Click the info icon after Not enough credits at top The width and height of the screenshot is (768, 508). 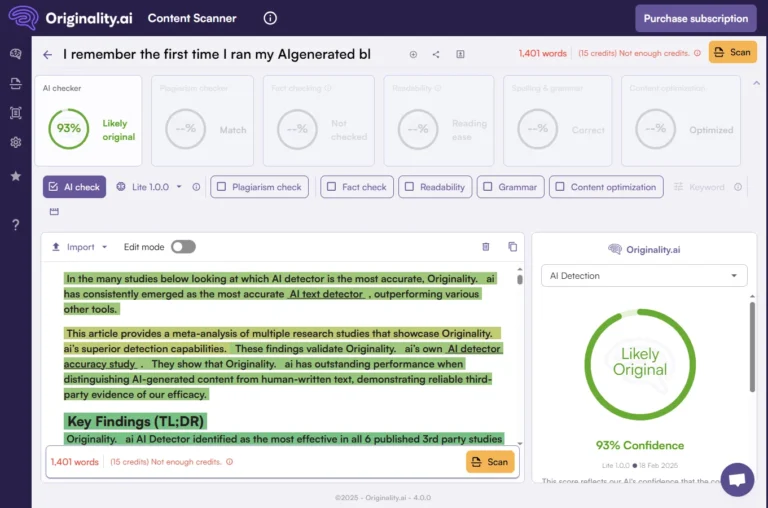pyautogui.click(x=697, y=53)
